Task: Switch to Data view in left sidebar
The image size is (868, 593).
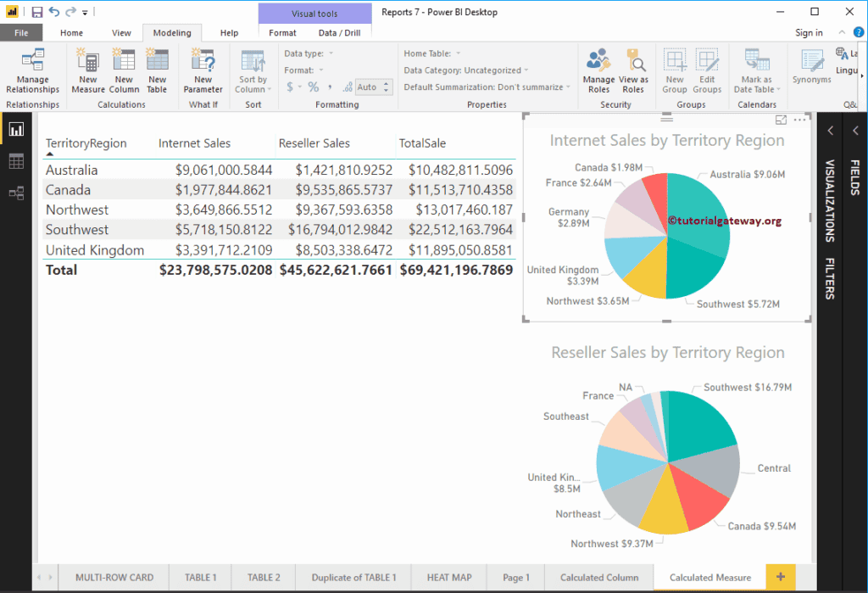Action: tap(16, 161)
